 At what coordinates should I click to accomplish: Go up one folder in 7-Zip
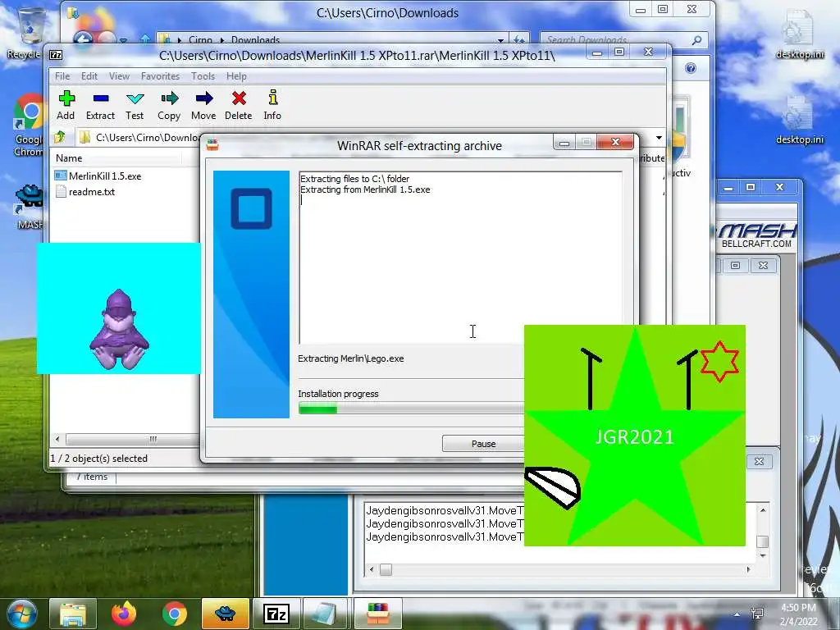click(59, 137)
